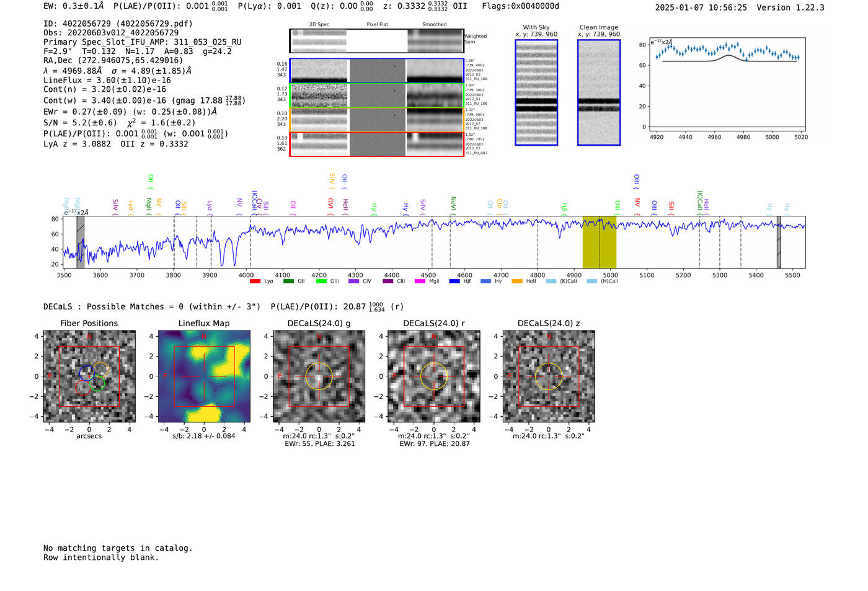Click the 'Smoothed' column heading
Screen dimensions: 868x591
coord(435,24)
